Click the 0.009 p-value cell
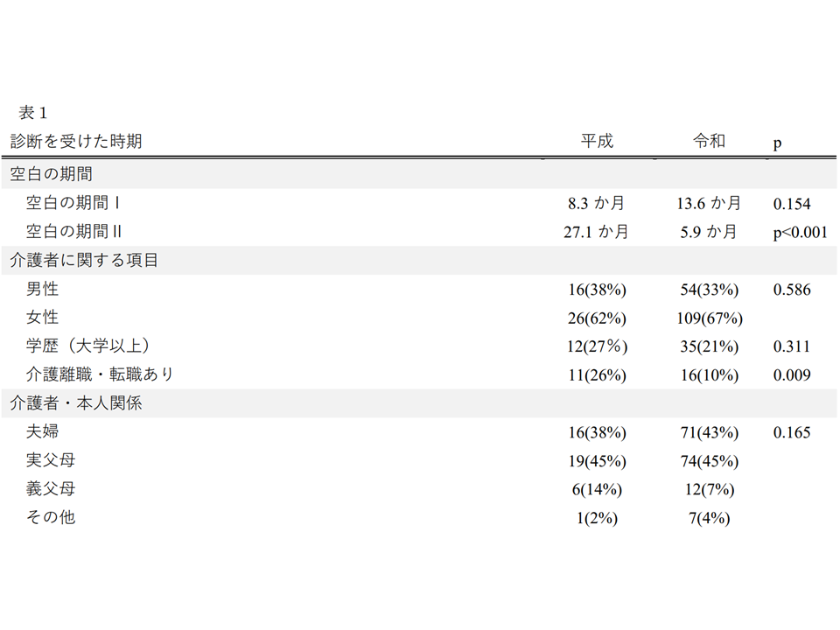 tap(792, 375)
